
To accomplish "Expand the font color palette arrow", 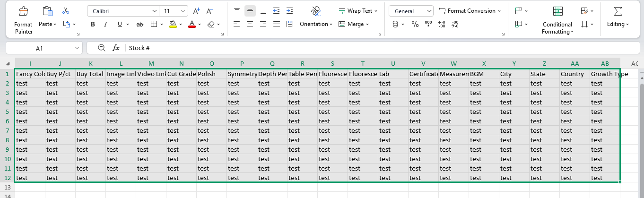I will 200,24.
